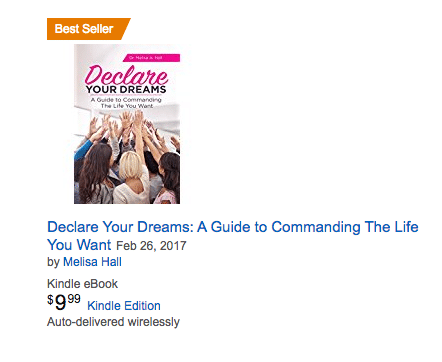Click the raised hands in cover photo
The height and width of the screenshot is (362, 442).
point(132,125)
